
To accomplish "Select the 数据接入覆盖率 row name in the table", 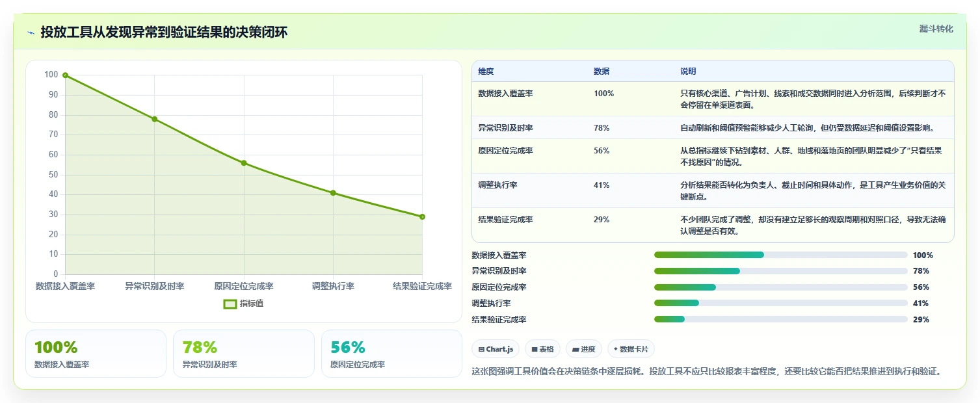I will 505,94.
